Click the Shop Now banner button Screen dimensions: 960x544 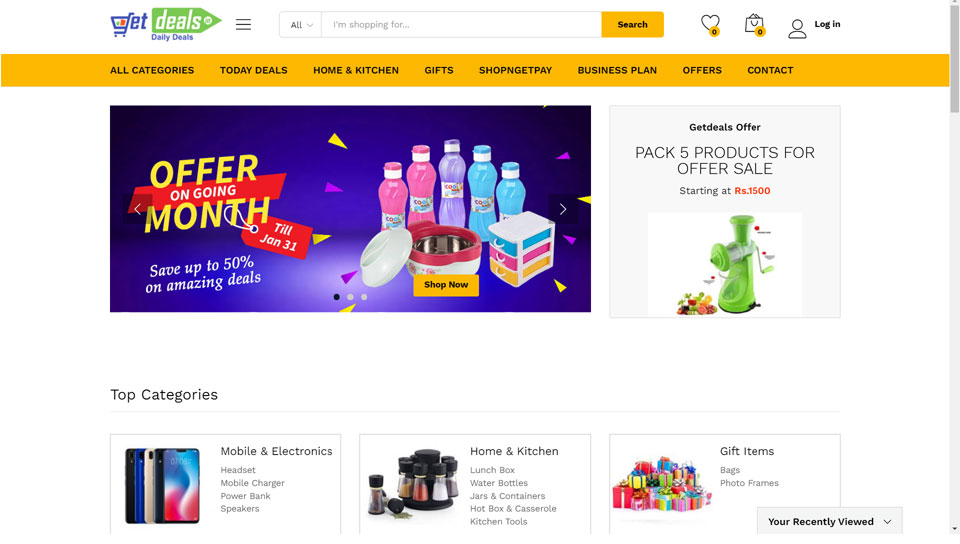(446, 285)
